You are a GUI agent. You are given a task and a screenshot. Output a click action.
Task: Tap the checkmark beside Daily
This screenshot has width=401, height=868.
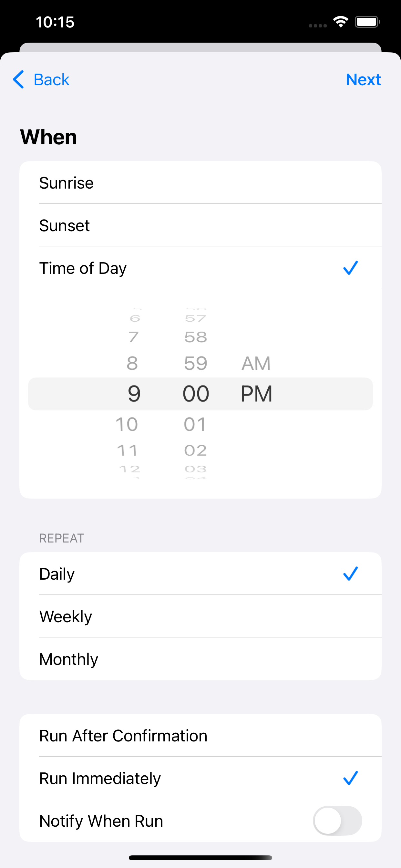coord(350,573)
